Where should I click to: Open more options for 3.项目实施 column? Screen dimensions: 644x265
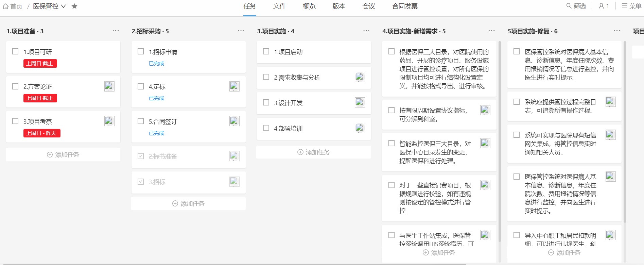(x=366, y=31)
